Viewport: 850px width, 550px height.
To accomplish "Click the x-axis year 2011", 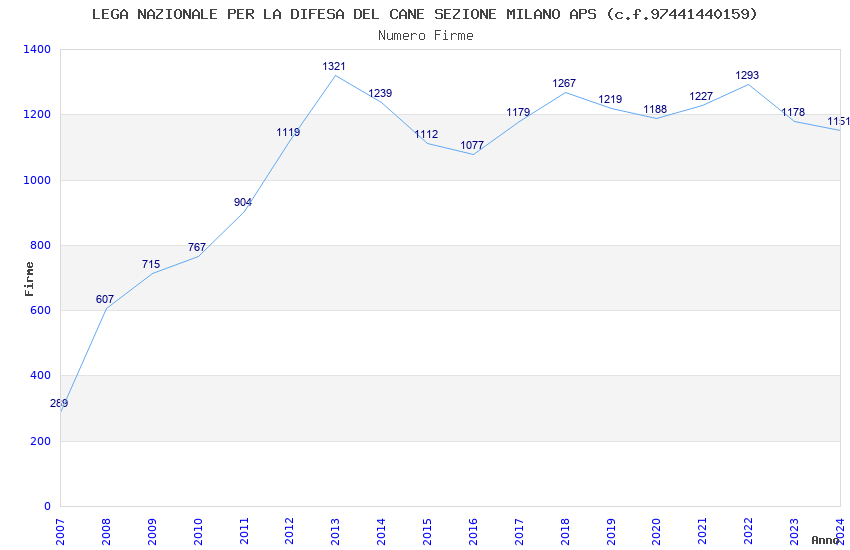I will pyautogui.click(x=244, y=531).
